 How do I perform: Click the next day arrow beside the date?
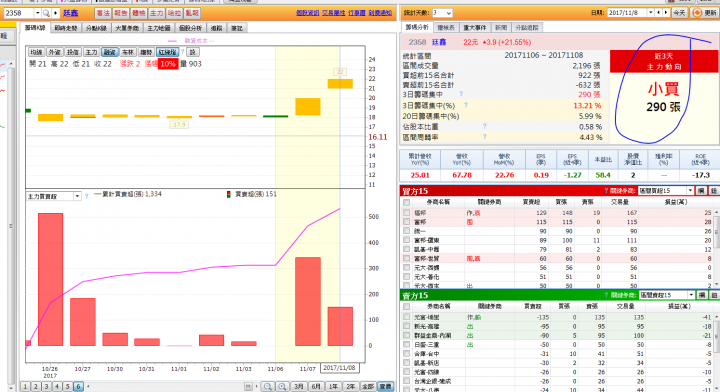coord(666,13)
